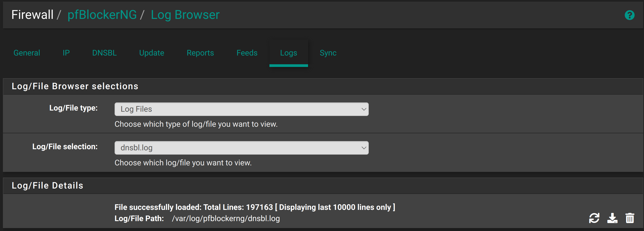644x231 pixels.
Task: Switch to the IP tab
Action: [x=66, y=53]
